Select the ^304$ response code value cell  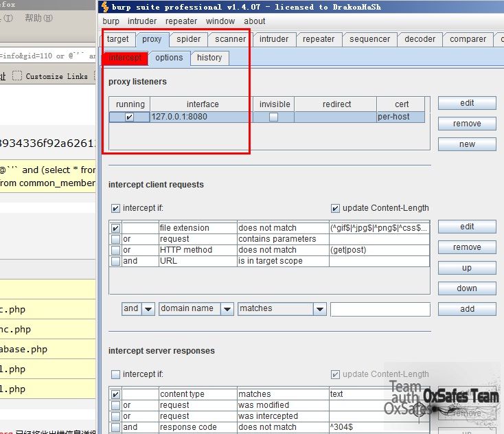coord(379,427)
